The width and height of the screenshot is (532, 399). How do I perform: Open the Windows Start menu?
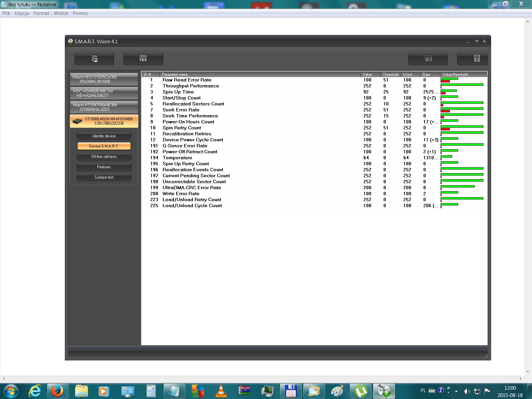[10, 391]
